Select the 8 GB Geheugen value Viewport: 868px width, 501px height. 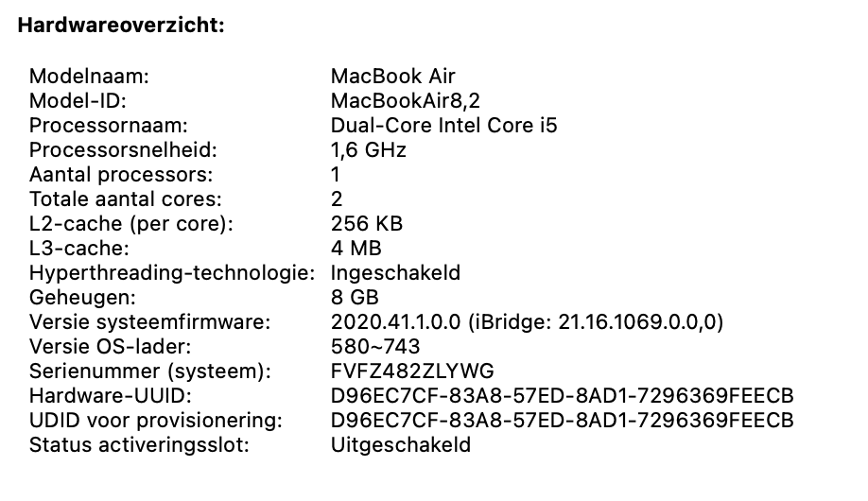click(355, 297)
